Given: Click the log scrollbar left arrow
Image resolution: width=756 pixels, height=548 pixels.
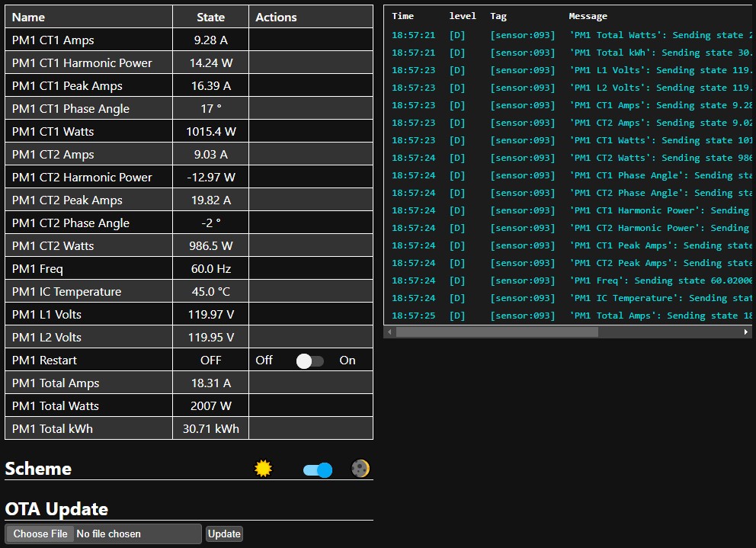Looking at the screenshot, I should click(389, 332).
